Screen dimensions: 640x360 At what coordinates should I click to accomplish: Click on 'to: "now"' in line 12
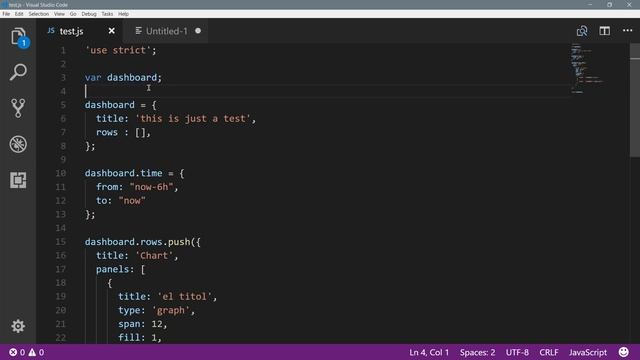121,201
